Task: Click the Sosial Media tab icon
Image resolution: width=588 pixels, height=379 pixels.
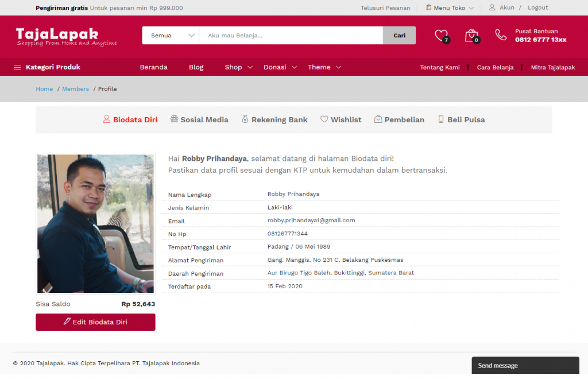Action: click(174, 119)
